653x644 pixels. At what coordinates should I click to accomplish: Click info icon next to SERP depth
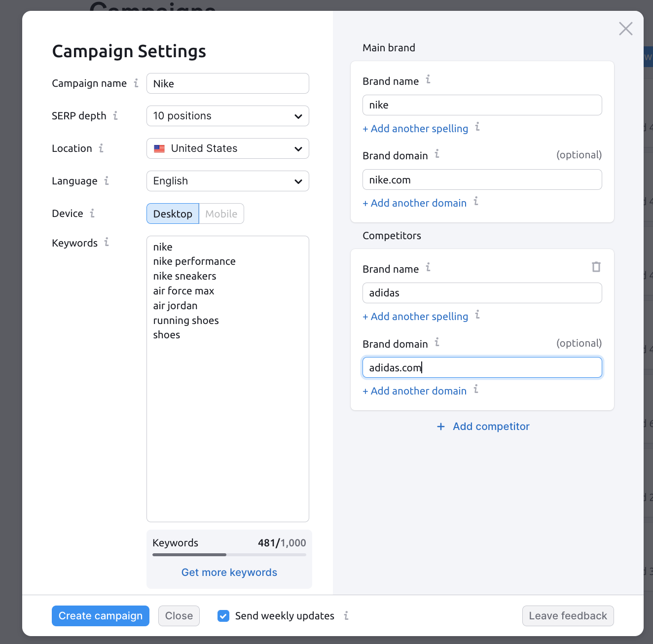click(115, 115)
